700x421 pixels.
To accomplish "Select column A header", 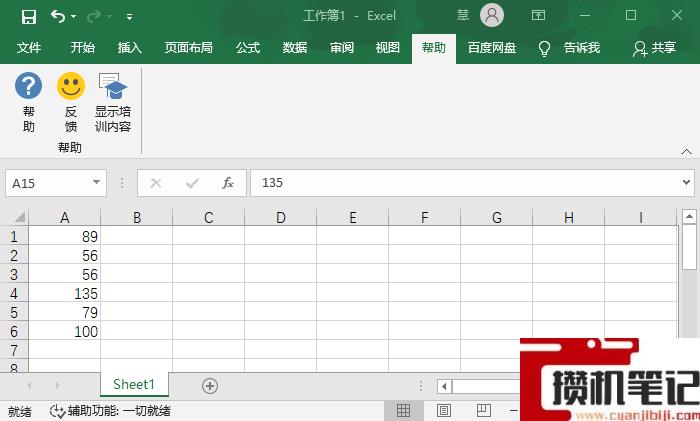I will 65,217.
